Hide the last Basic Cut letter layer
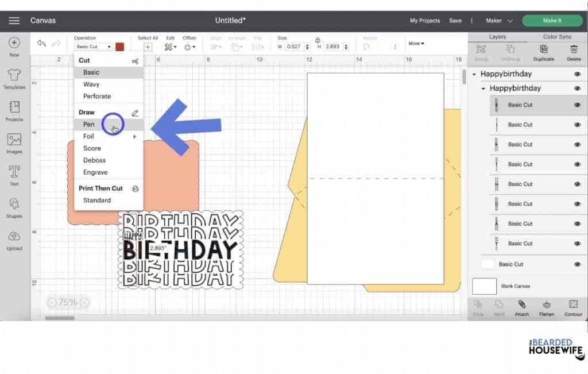588x374 pixels. coord(578,243)
